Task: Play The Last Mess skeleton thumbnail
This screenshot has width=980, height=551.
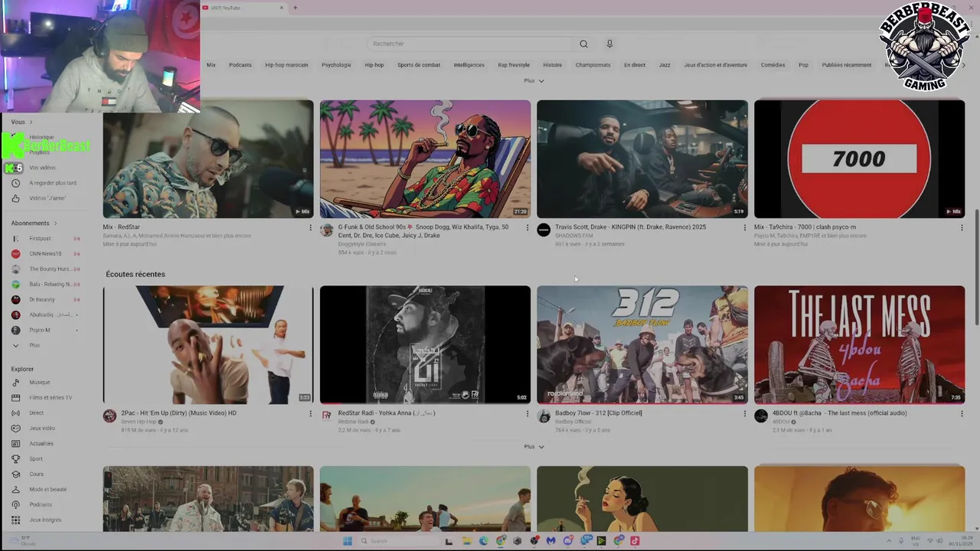Action: click(859, 344)
